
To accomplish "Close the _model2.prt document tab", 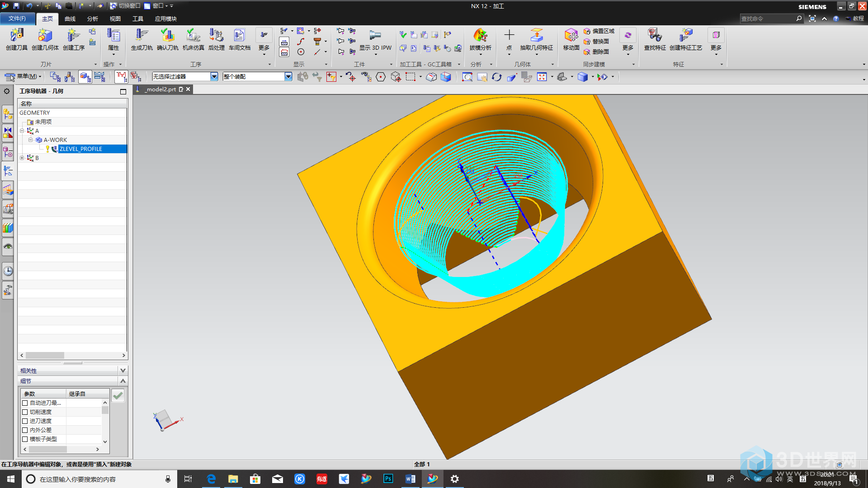I will coord(188,89).
